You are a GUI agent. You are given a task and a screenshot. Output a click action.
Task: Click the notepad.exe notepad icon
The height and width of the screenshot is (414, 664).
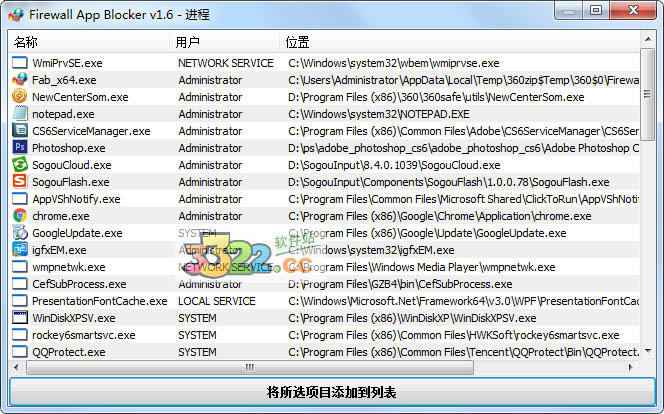(19, 113)
